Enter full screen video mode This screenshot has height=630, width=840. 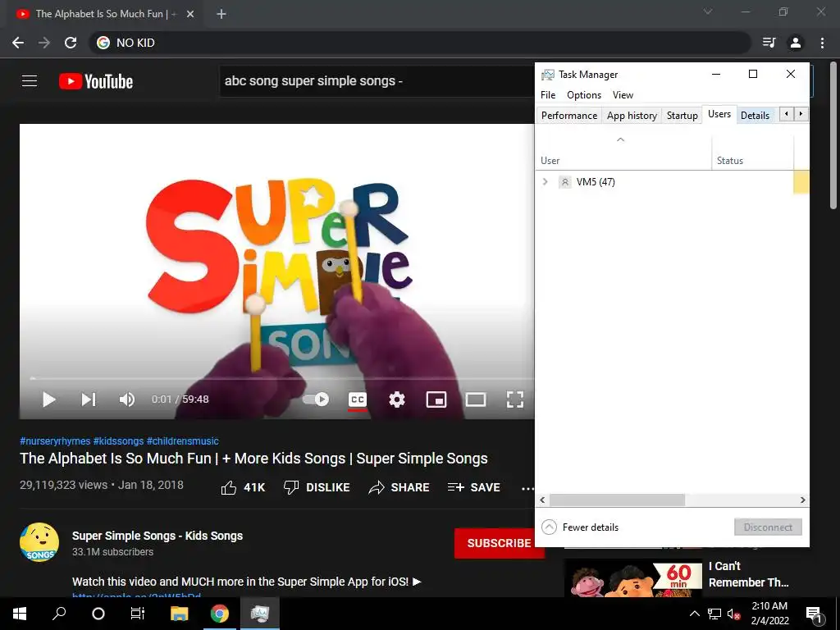[x=515, y=399]
